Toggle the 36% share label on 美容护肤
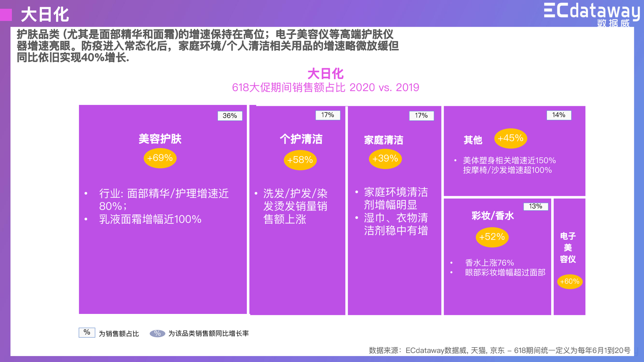Viewport: 644px width, 362px height. point(229,116)
